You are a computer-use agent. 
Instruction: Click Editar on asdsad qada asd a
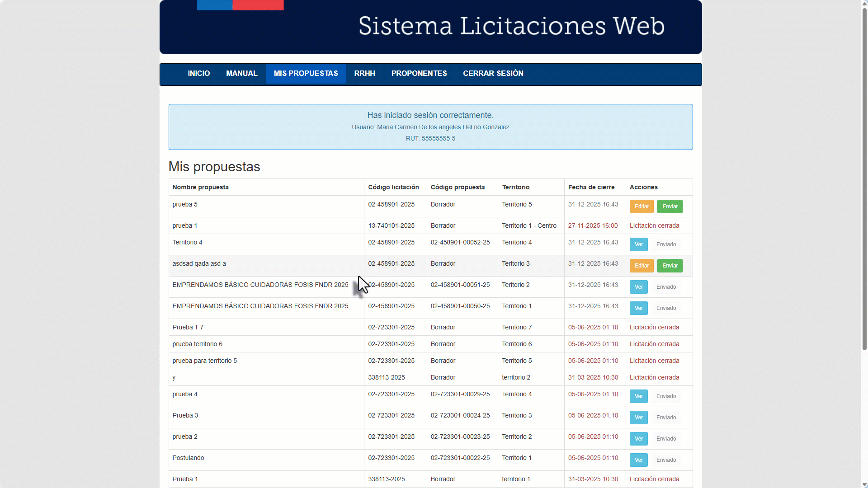point(641,266)
